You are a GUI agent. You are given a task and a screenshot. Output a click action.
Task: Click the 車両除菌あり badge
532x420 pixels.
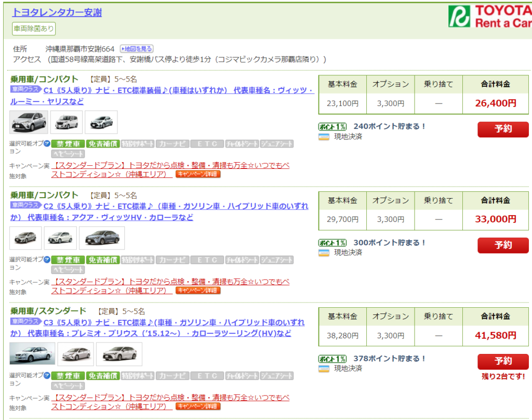pyautogui.click(x=34, y=29)
